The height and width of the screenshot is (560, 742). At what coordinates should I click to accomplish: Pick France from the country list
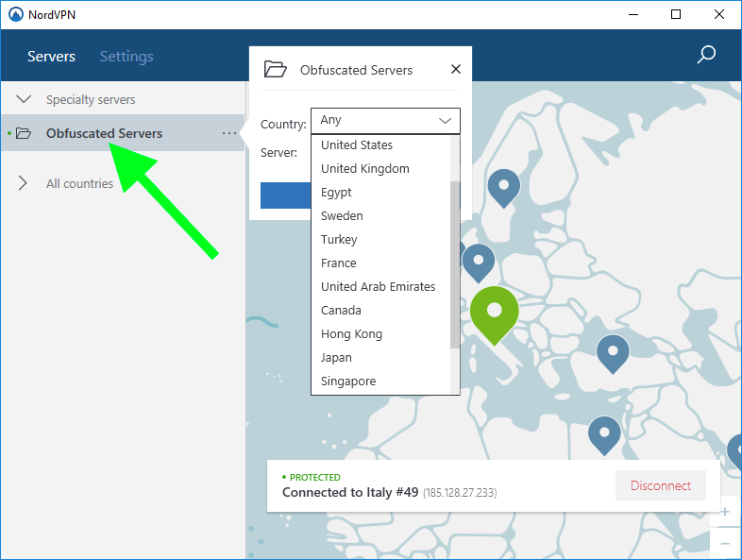pyautogui.click(x=381, y=263)
